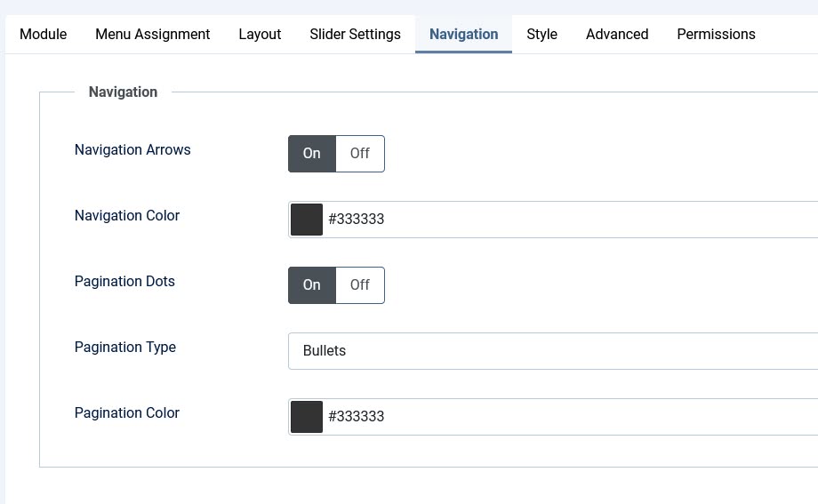Turn Navigation Arrows on
The image size is (818, 504).
tap(311, 154)
